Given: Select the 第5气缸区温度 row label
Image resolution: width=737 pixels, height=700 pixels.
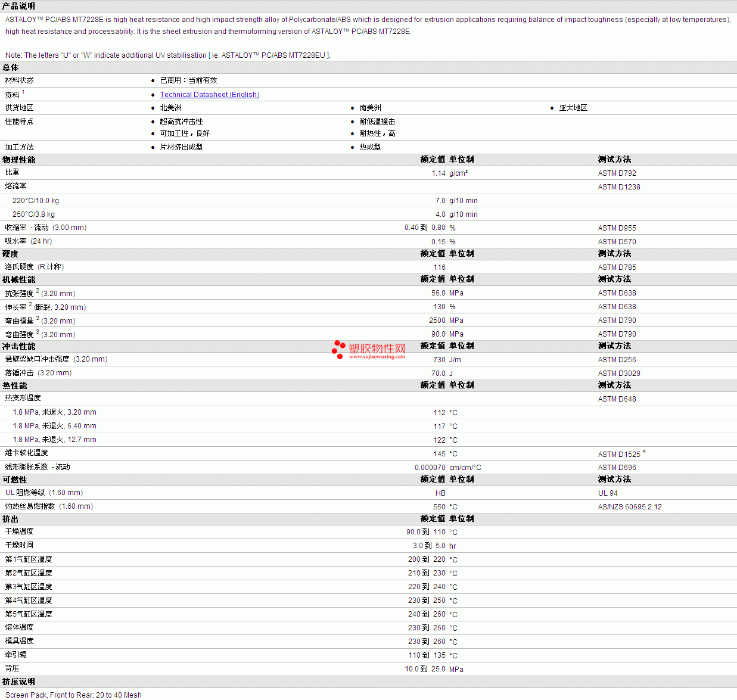Looking at the screenshot, I should [29, 614].
